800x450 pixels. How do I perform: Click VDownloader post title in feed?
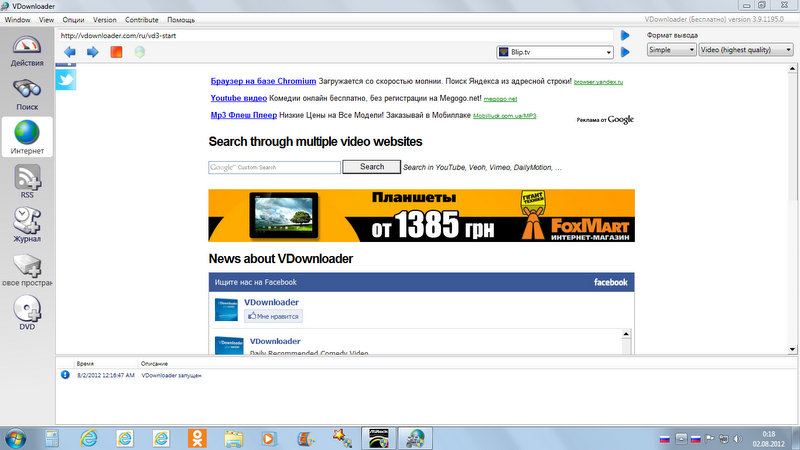click(275, 341)
